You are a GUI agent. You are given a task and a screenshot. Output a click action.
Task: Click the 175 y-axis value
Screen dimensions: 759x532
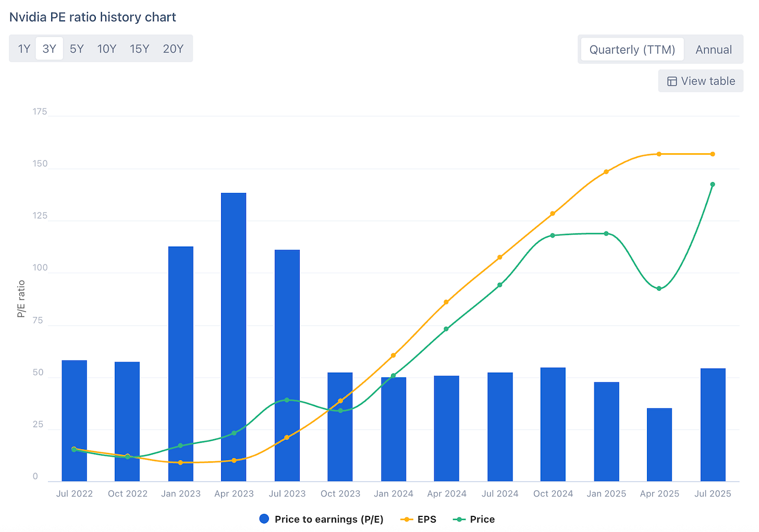40,112
